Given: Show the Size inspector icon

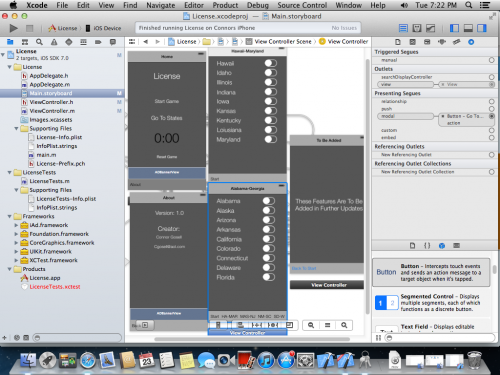Looking at the screenshot, I should [456, 42].
